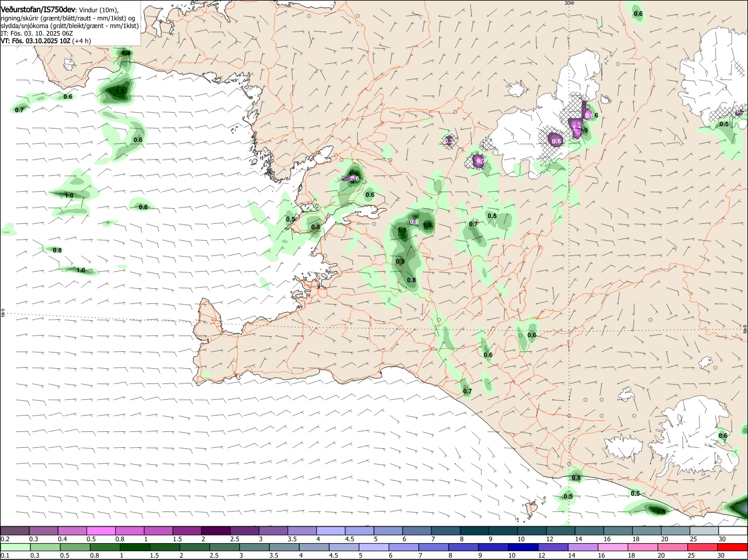Click the 4.5 label under the purple scale

pos(350,539)
